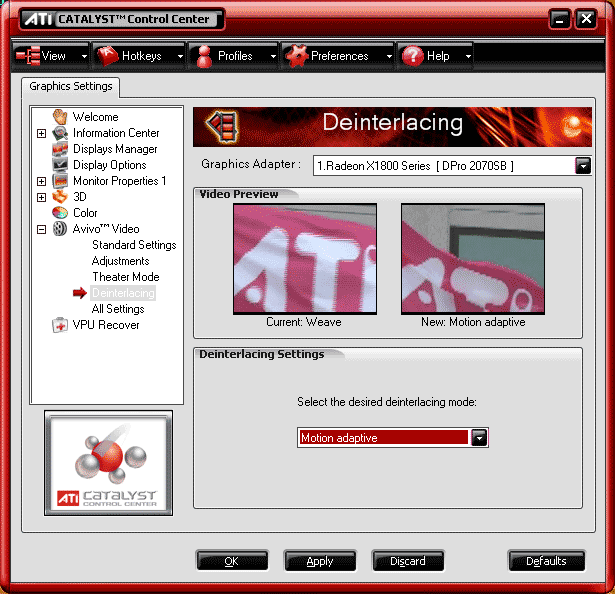Click the View menu tree icon
Image resolution: width=615 pixels, height=594 pixels.
[28, 56]
